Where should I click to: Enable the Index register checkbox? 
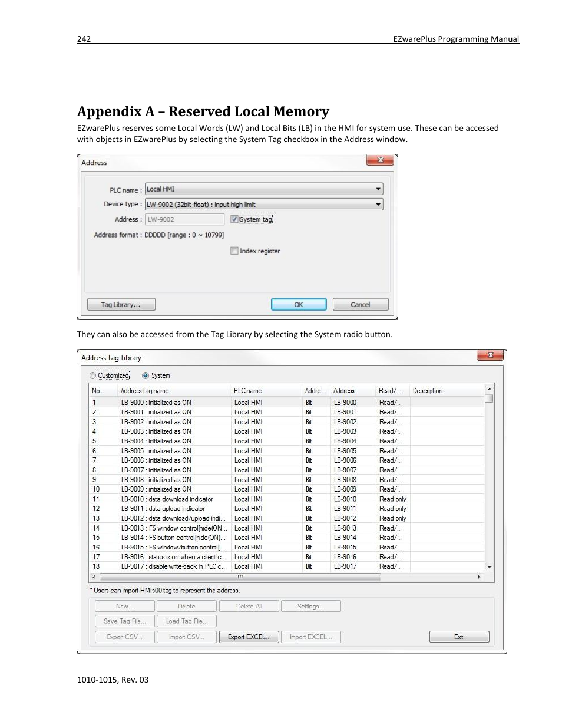pyautogui.click(x=234, y=251)
